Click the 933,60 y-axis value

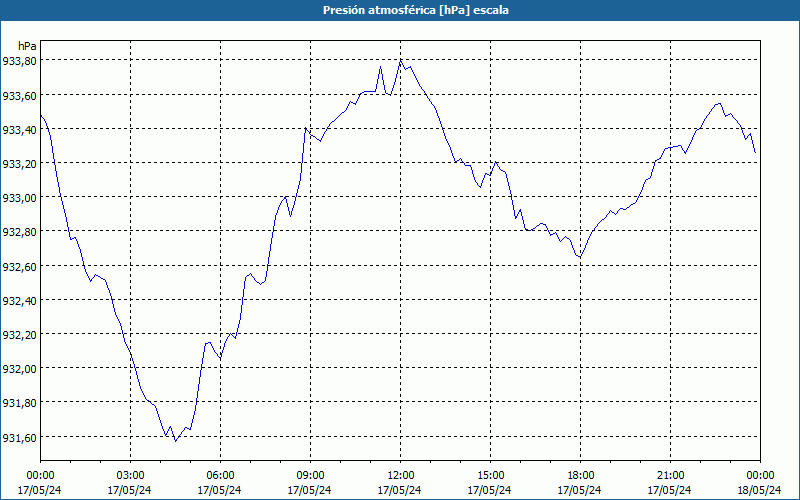point(19,95)
